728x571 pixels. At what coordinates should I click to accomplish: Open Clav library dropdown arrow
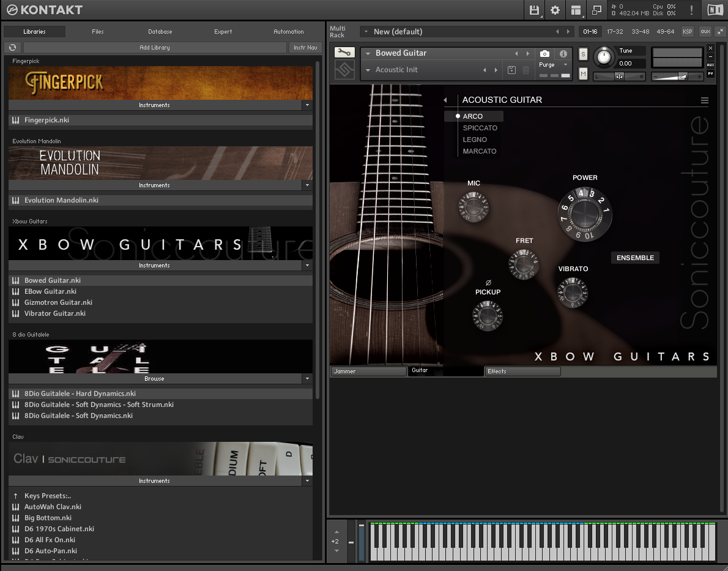coord(307,481)
